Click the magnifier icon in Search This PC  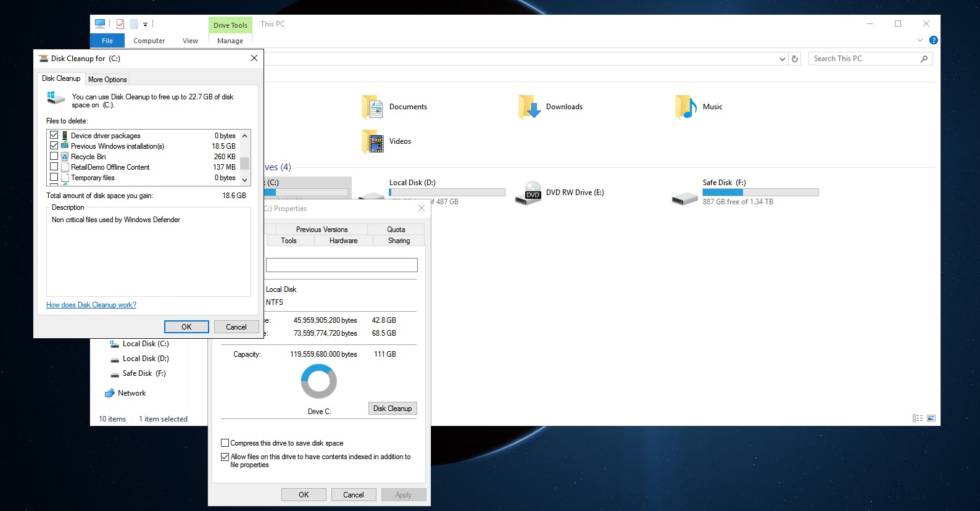[924, 59]
